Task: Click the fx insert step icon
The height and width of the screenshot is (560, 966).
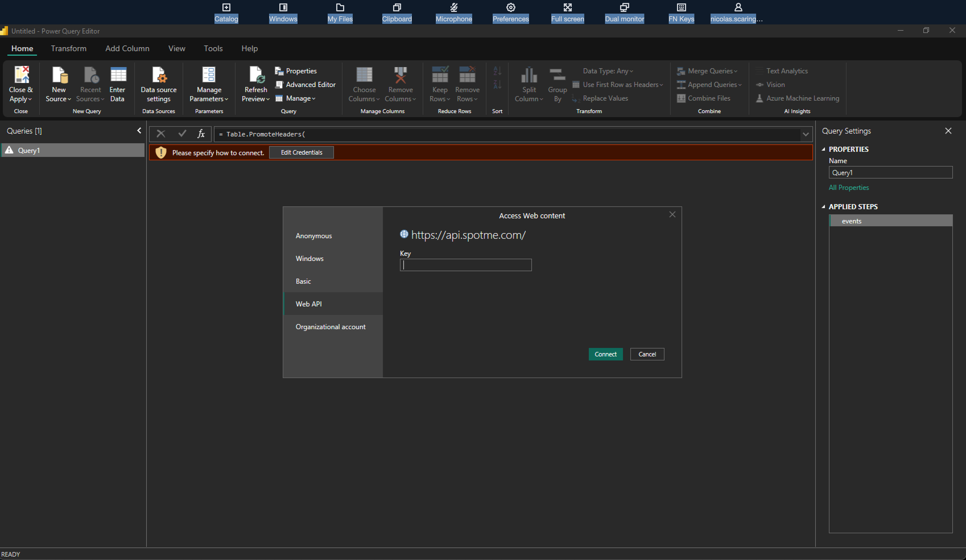Action: (201, 133)
